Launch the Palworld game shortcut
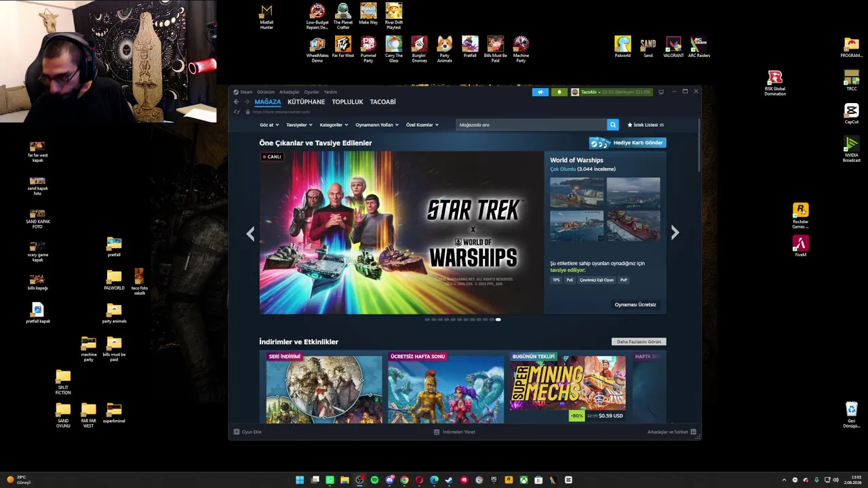This screenshot has width=868, height=488. pyautogui.click(x=623, y=48)
